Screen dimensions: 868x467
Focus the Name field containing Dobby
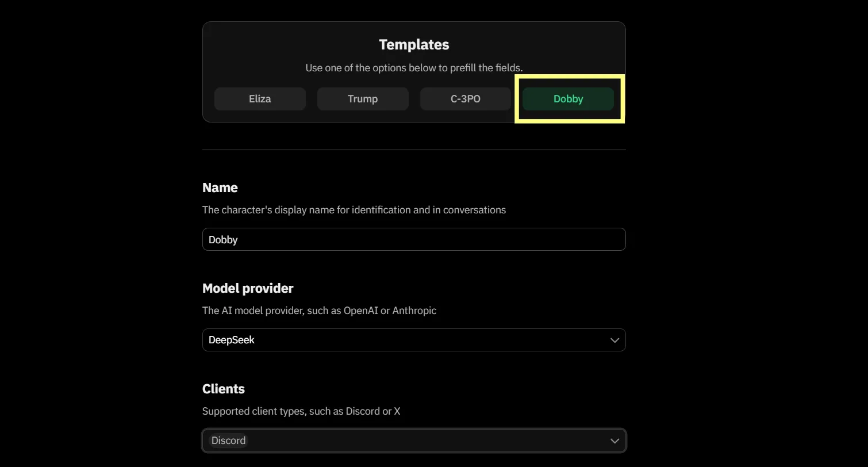coord(414,239)
